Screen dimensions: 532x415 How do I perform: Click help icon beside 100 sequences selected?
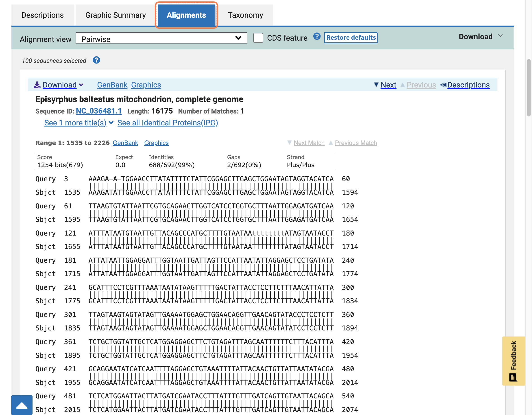click(x=96, y=60)
